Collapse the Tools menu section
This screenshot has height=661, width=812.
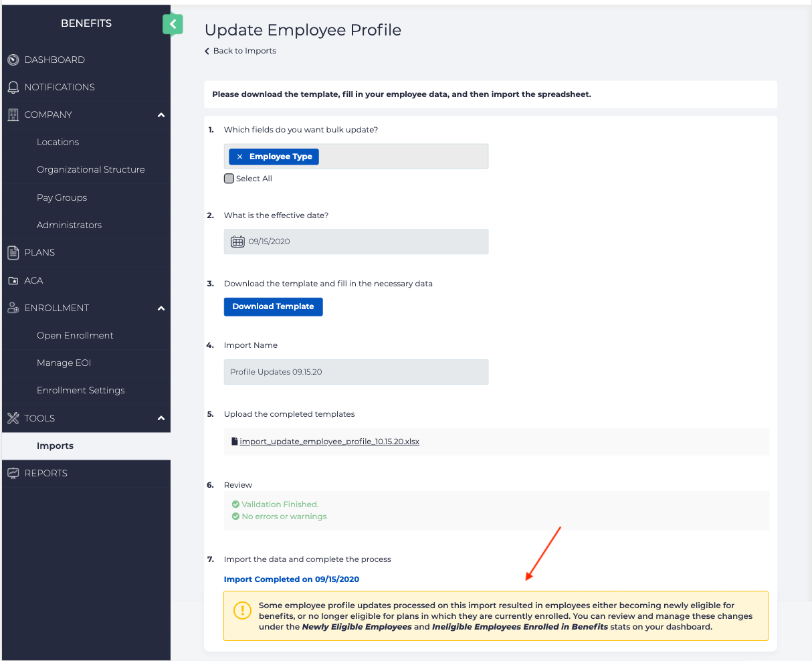click(x=161, y=418)
